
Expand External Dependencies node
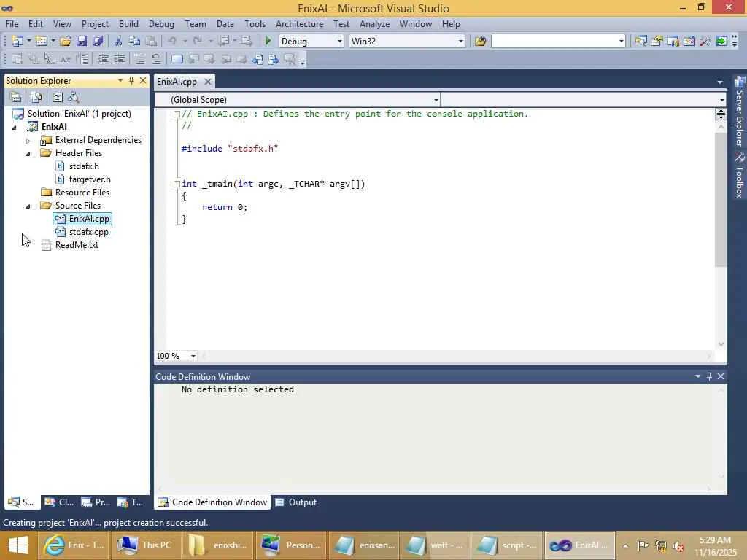coord(28,141)
